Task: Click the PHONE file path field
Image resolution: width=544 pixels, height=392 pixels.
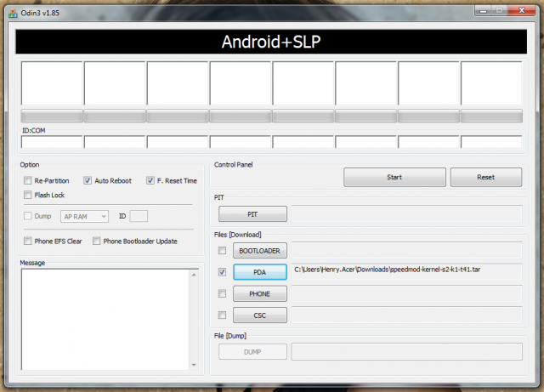Action: (406, 293)
